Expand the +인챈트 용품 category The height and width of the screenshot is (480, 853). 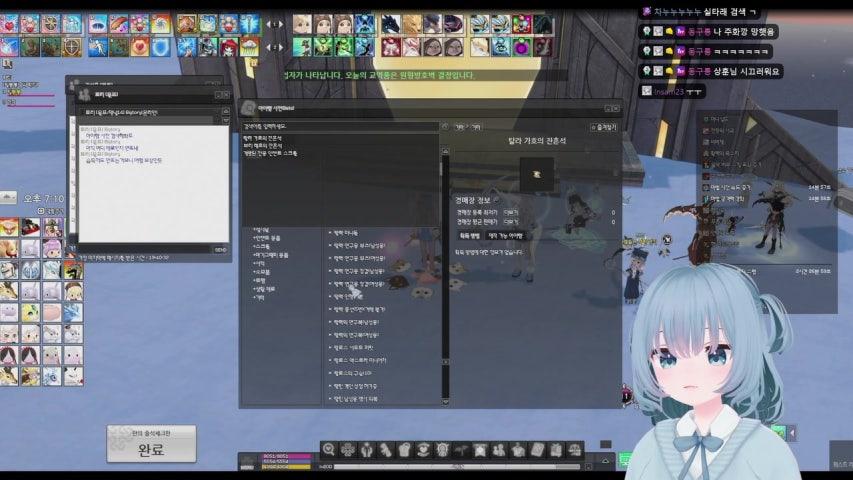(267, 238)
